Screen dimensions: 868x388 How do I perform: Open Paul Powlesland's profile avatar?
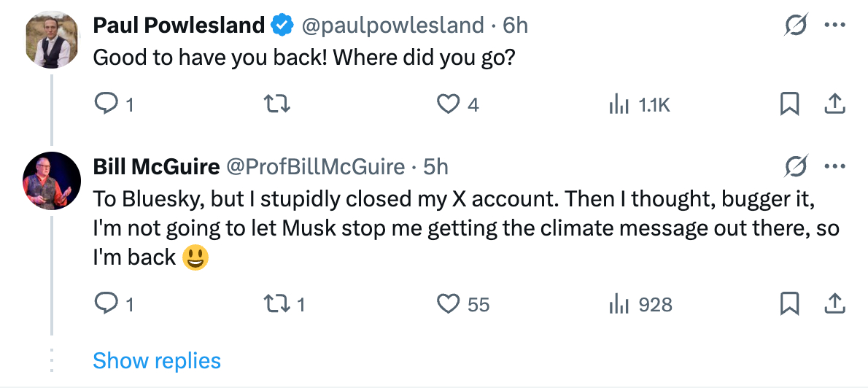(52, 39)
